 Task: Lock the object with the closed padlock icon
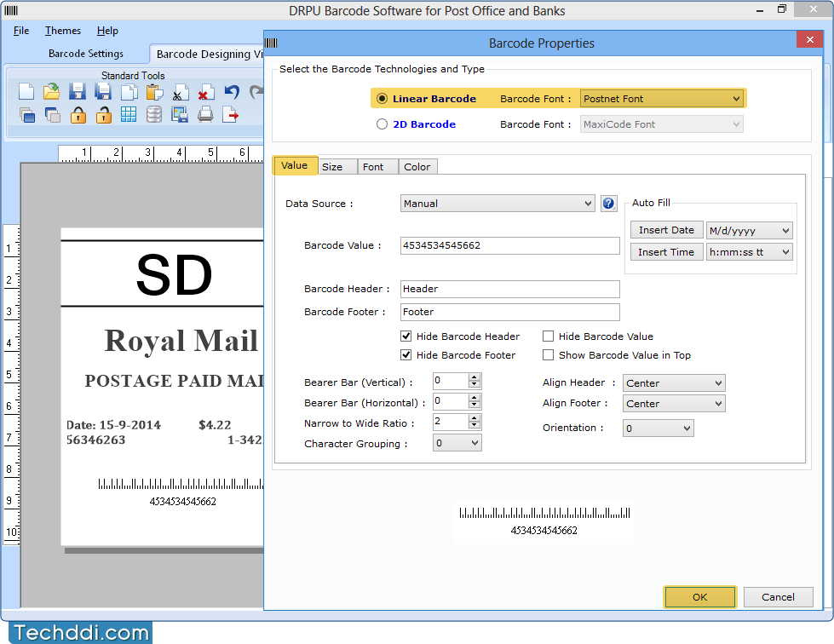point(78,114)
